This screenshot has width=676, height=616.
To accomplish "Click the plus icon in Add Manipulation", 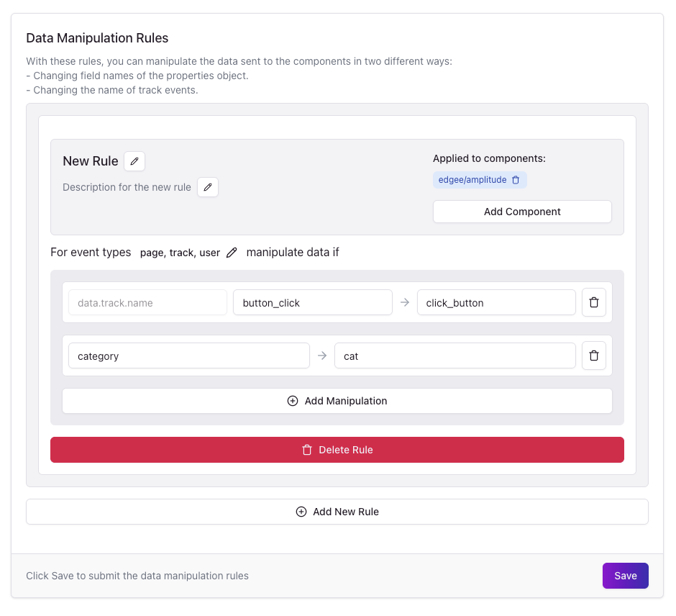I will tap(293, 401).
